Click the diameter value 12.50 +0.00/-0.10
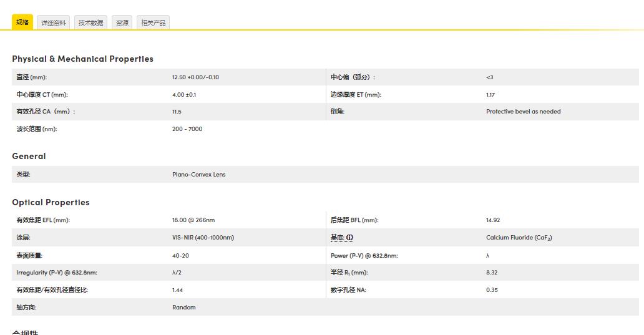This screenshot has width=644, height=335. pyautogui.click(x=195, y=77)
